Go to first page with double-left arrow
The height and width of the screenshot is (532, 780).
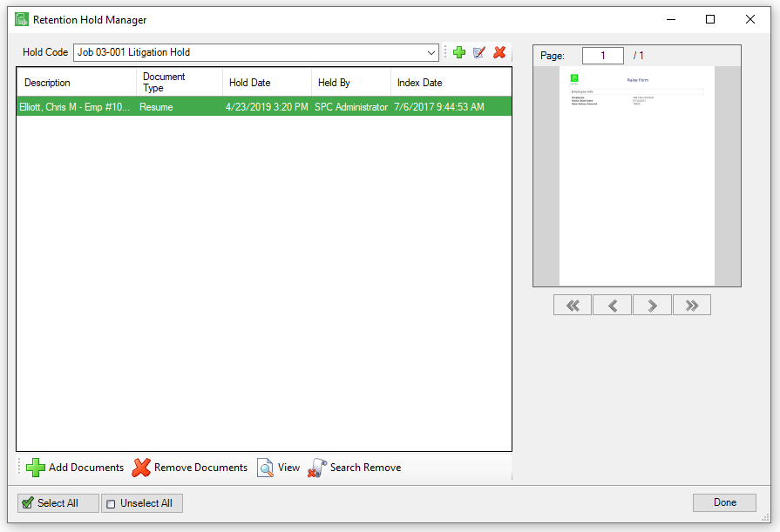click(573, 305)
